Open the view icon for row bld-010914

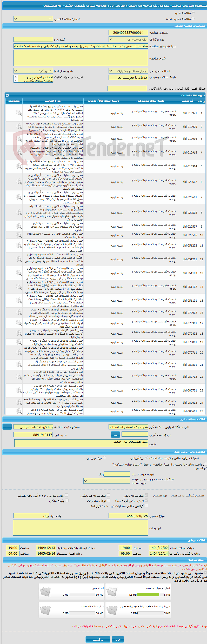[19, 166]
